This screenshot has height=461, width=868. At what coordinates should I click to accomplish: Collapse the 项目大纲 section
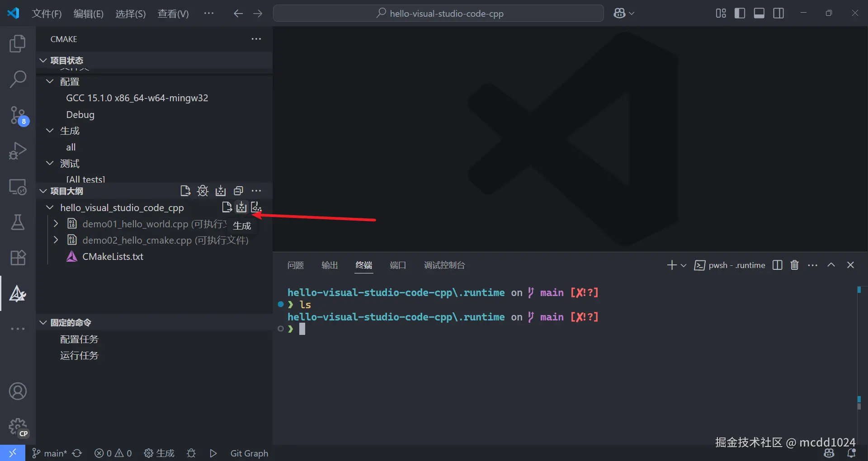pos(43,191)
